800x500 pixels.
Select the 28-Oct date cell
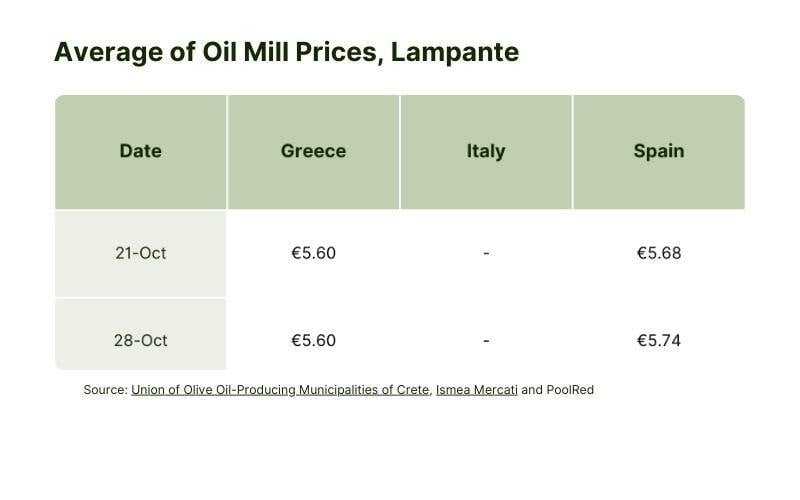click(x=141, y=334)
